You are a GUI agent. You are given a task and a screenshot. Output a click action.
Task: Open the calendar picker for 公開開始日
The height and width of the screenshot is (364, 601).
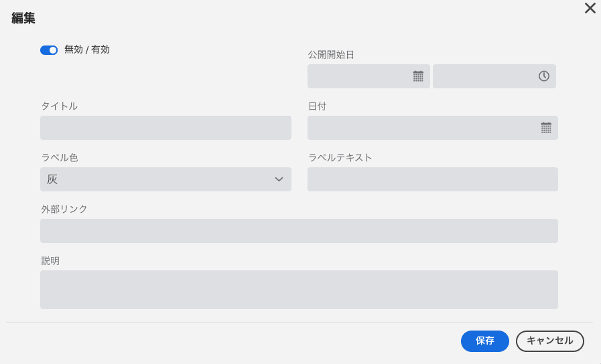[x=418, y=76]
